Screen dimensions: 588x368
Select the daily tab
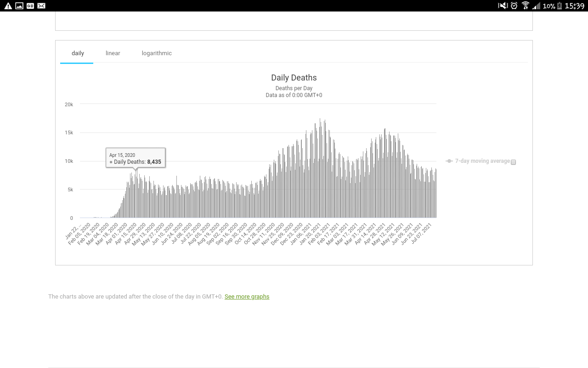tap(78, 53)
